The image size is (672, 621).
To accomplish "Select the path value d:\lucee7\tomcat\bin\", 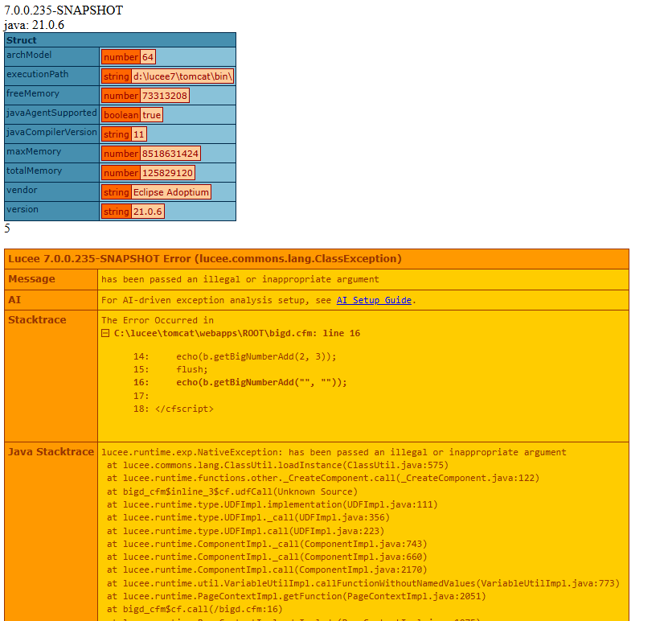I will pyautogui.click(x=182, y=76).
